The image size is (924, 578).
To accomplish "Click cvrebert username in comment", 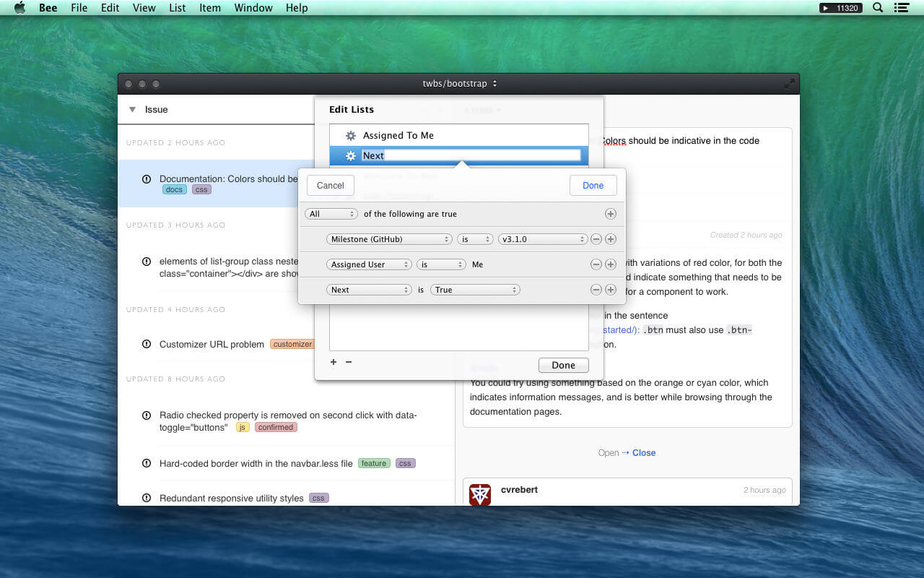I will pyautogui.click(x=519, y=490).
